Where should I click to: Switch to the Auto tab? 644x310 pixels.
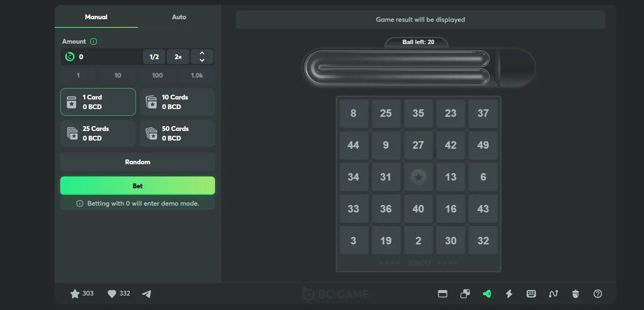(x=179, y=17)
